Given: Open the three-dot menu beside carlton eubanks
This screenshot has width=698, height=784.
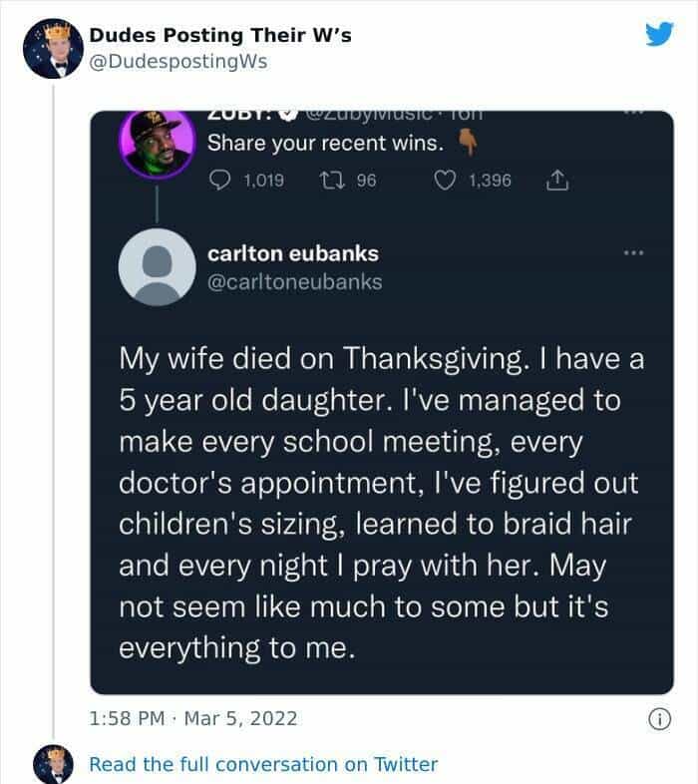Looking at the screenshot, I should click(x=633, y=254).
